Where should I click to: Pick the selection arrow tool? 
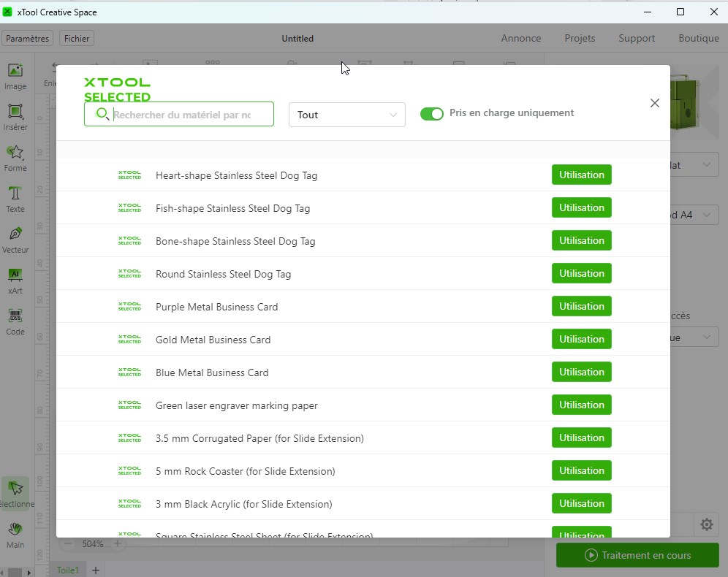(x=15, y=494)
